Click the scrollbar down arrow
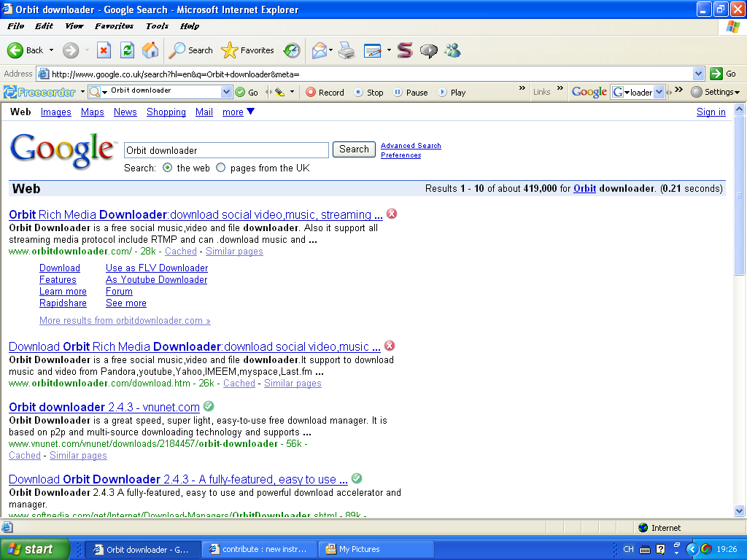The height and width of the screenshot is (560, 747). click(x=739, y=511)
